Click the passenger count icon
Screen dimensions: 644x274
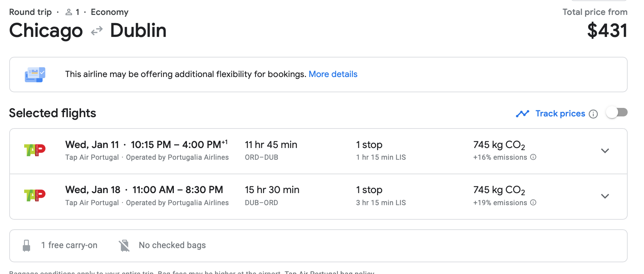[x=69, y=12]
